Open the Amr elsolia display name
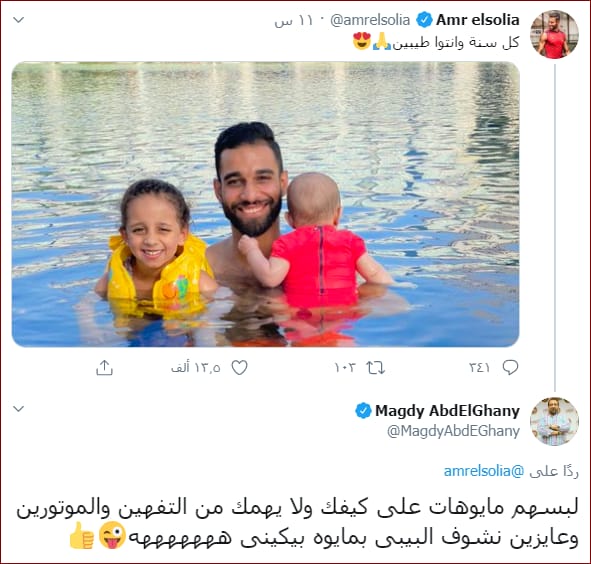This screenshot has height=564, width=591. pos(478,20)
